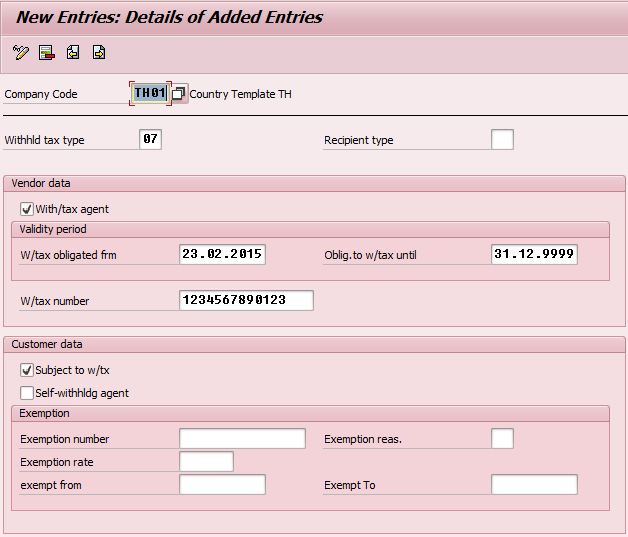
Task: Click the Exemption rate label
Action: pyautogui.click(x=57, y=462)
